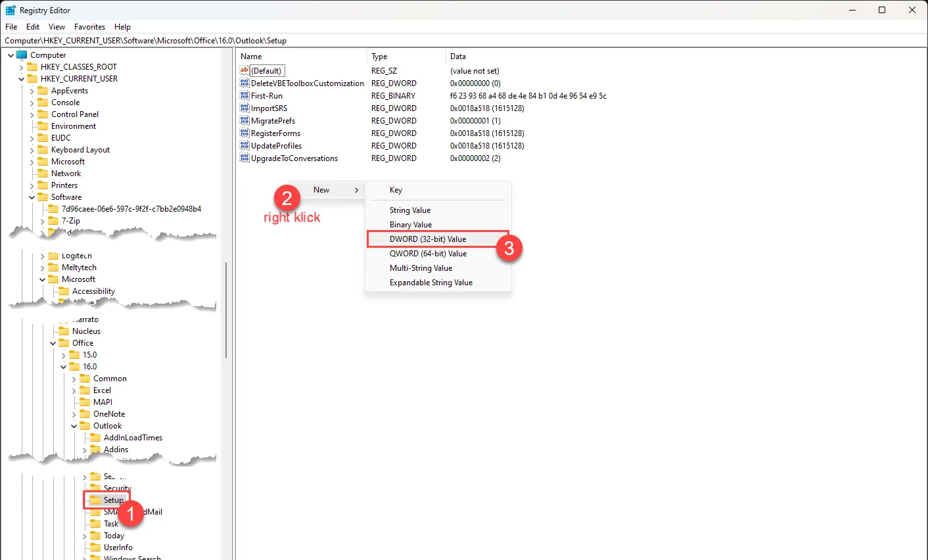The image size is (928, 560).
Task: Choose QWORD (64-bit) Value in submenu
Action: click(x=438, y=254)
